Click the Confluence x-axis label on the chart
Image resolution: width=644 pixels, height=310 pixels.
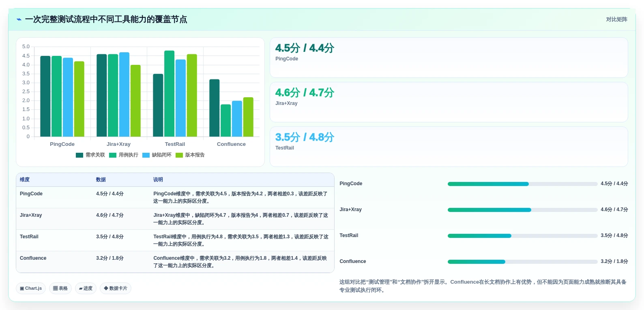(x=231, y=144)
